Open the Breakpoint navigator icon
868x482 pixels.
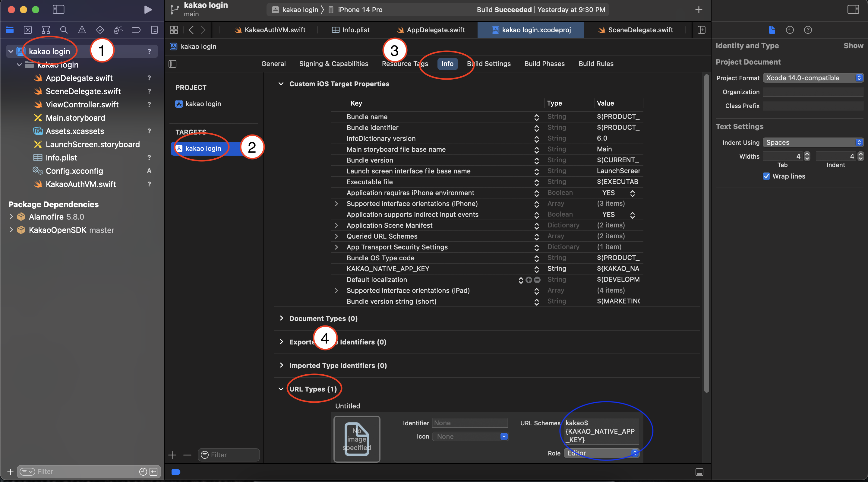point(136,30)
